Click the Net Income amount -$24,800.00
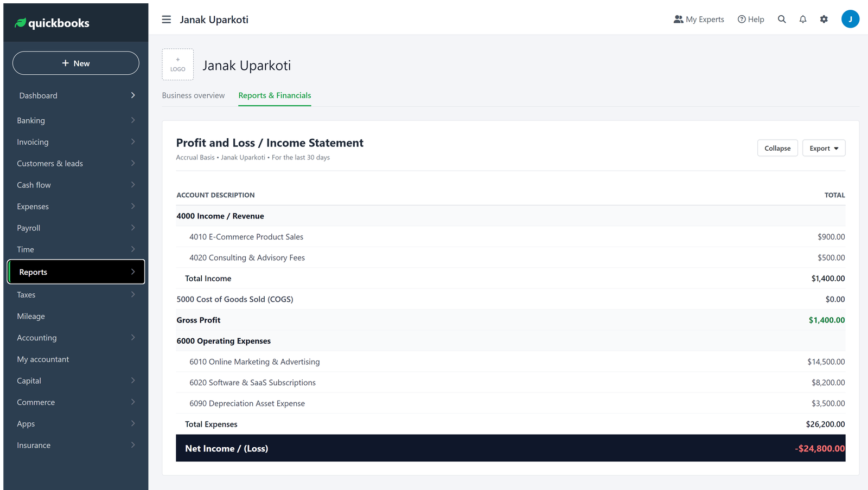The width and height of the screenshot is (868, 490). (820, 448)
